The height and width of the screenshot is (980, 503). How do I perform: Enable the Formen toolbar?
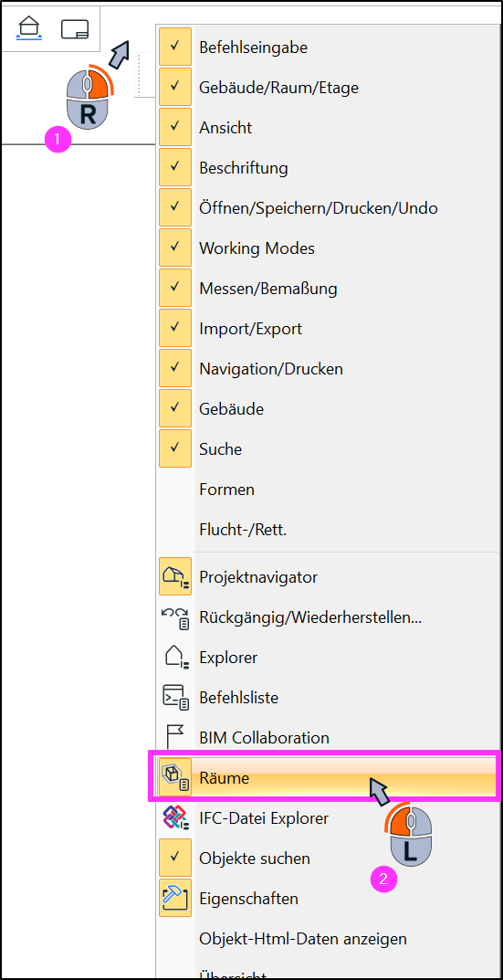[328, 489]
